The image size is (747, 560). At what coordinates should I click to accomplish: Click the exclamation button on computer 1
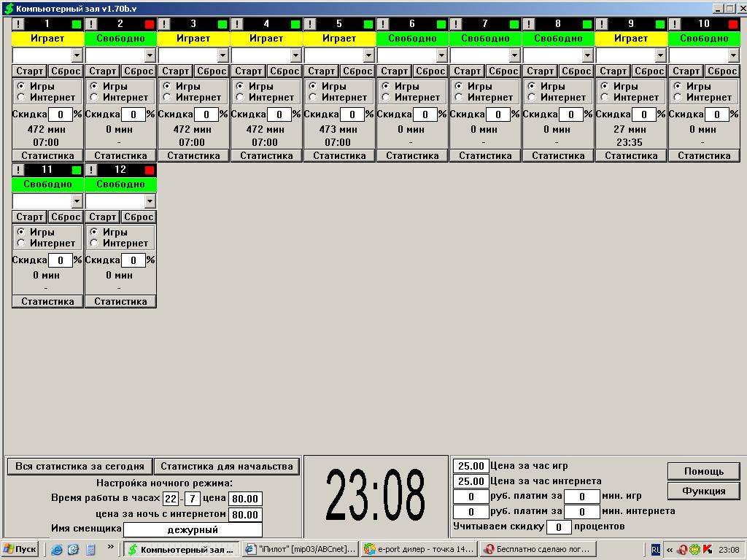click(x=18, y=24)
